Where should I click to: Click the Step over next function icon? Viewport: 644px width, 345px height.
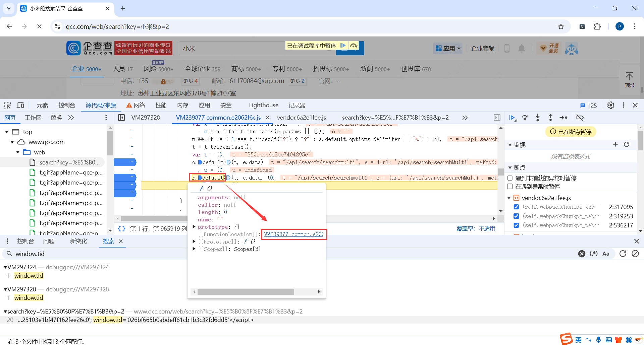(525, 118)
